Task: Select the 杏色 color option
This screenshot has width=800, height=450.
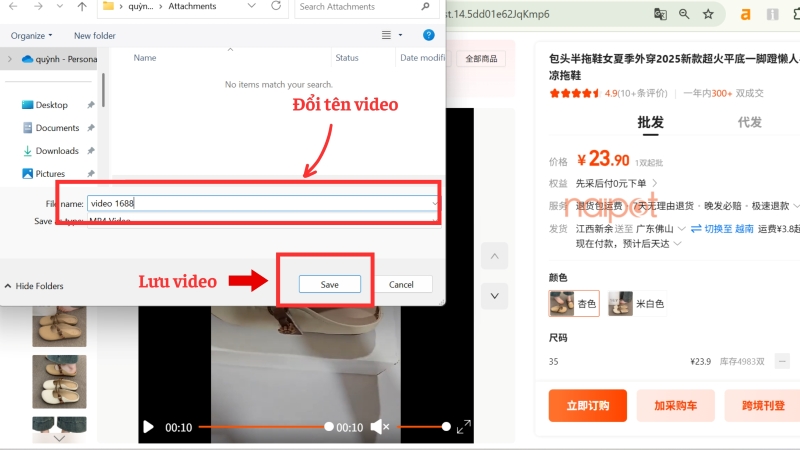Action: [573, 304]
